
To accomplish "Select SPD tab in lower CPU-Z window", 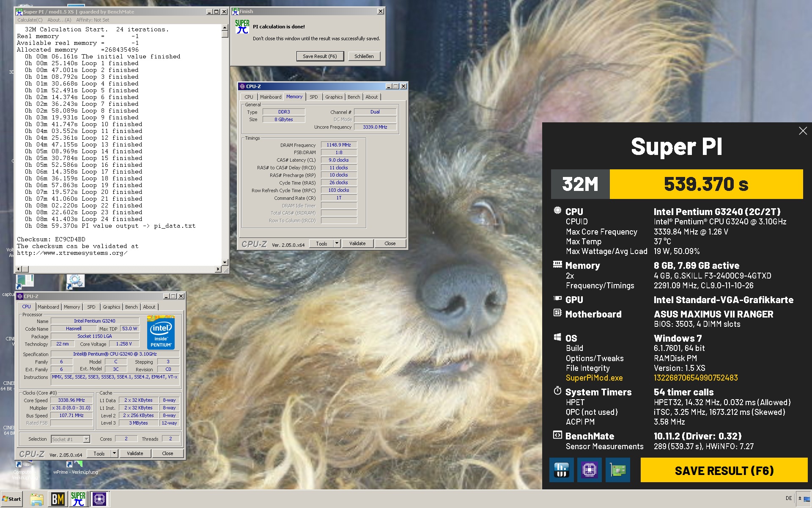I will pos(91,307).
